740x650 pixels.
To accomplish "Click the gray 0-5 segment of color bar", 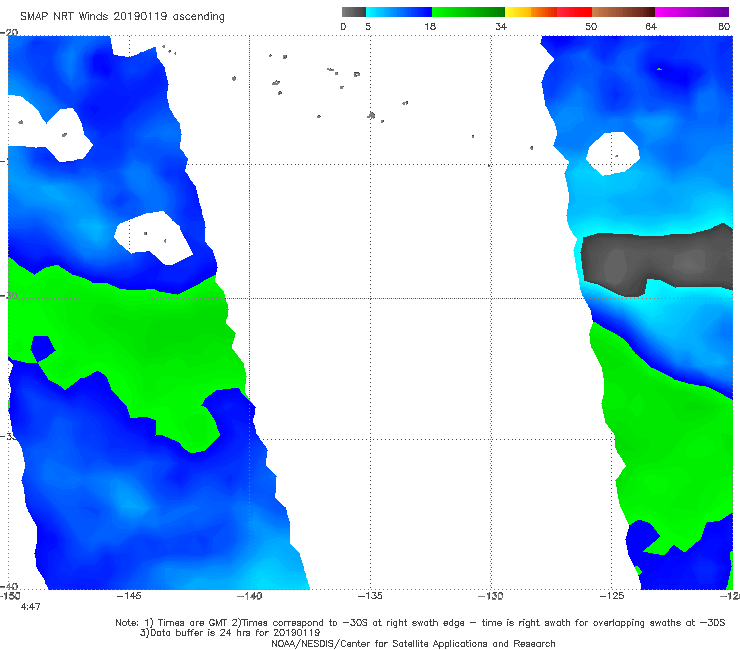I will [x=354, y=12].
